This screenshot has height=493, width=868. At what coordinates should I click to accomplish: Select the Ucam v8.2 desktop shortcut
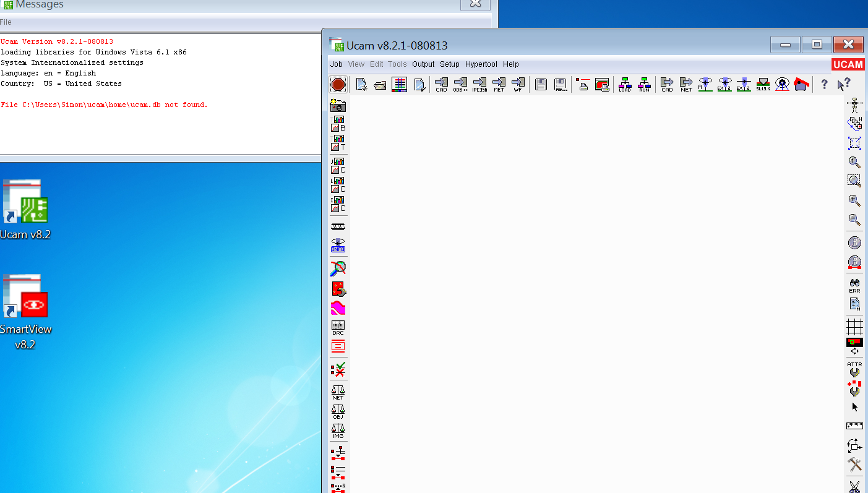pos(25,210)
